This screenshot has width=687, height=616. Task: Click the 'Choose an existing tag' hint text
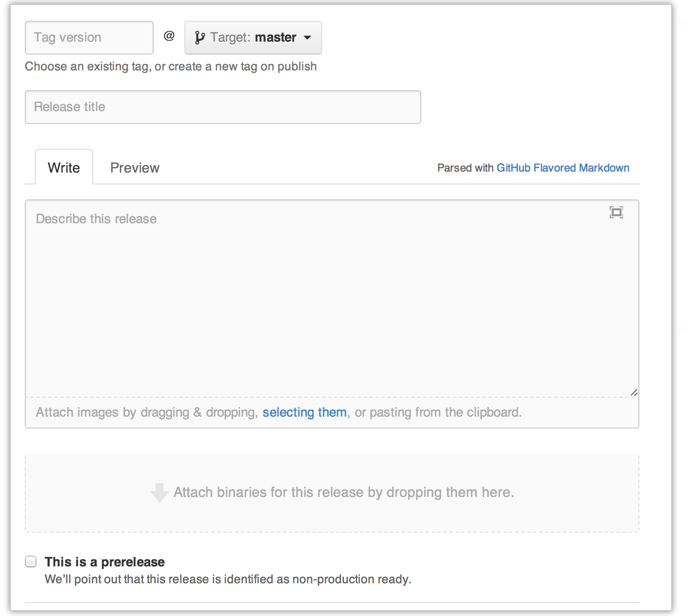point(171,66)
